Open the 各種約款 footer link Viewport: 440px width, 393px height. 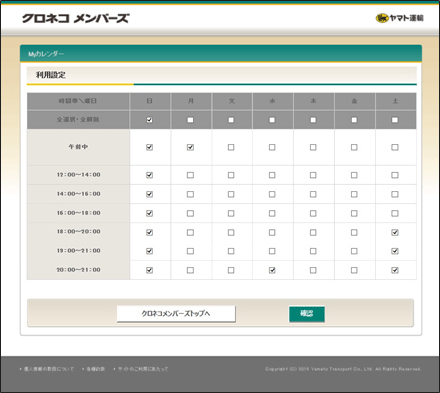point(96,369)
